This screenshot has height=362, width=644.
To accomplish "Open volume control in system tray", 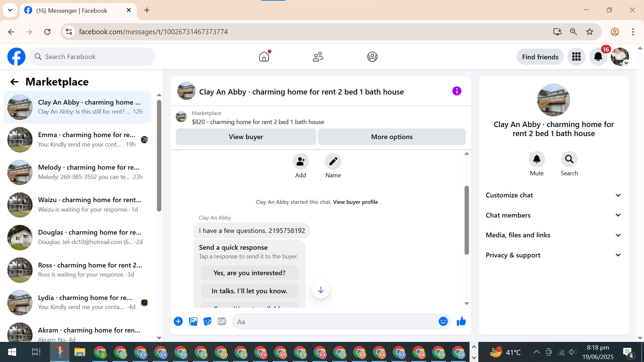I will click(x=573, y=352).
